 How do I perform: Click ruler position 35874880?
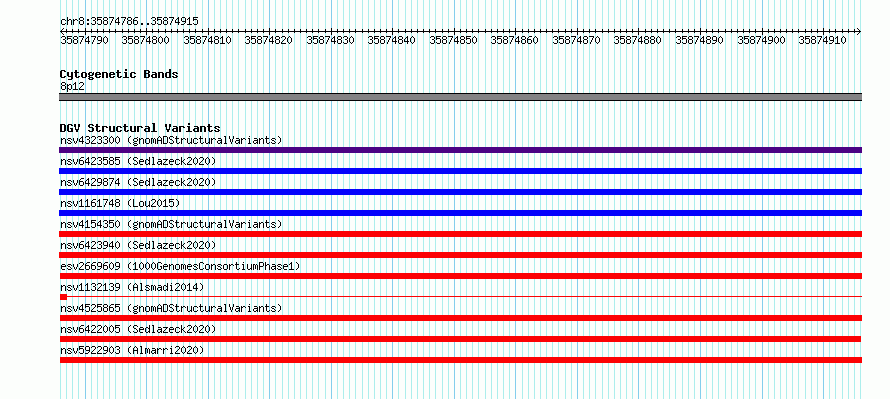(638, 40)
